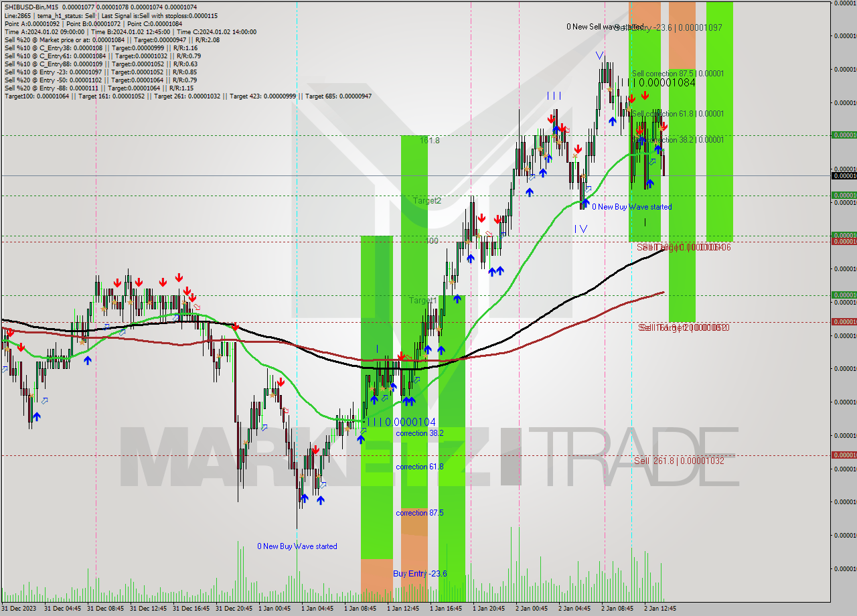
Task: Click the 'correction 87.5' buy label
Action: pos(420,513)
